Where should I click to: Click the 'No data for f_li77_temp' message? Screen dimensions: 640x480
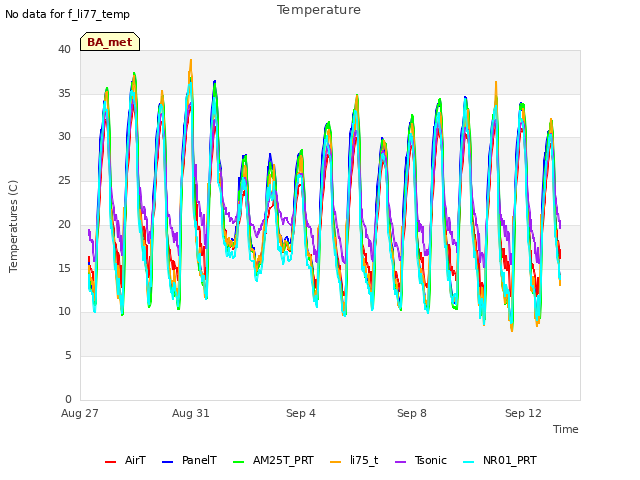(67, 14)
